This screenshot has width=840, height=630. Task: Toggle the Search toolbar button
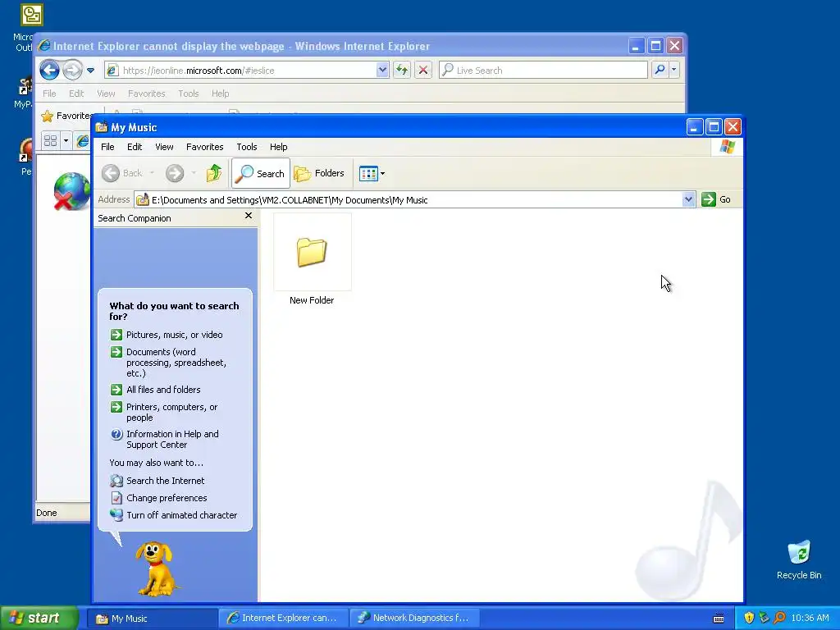pos(260,173)
